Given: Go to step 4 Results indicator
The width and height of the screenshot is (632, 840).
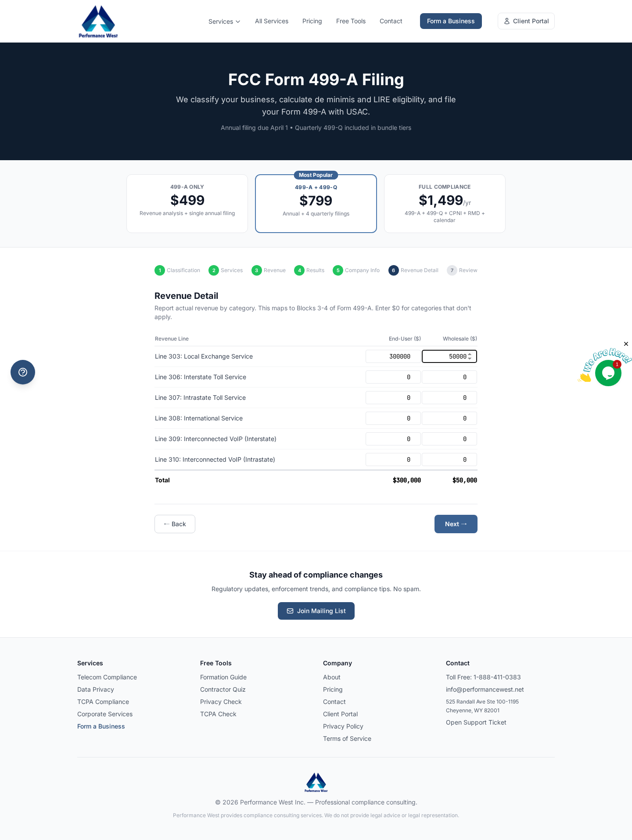Looking at the screenshot, I should coord(299,270).
